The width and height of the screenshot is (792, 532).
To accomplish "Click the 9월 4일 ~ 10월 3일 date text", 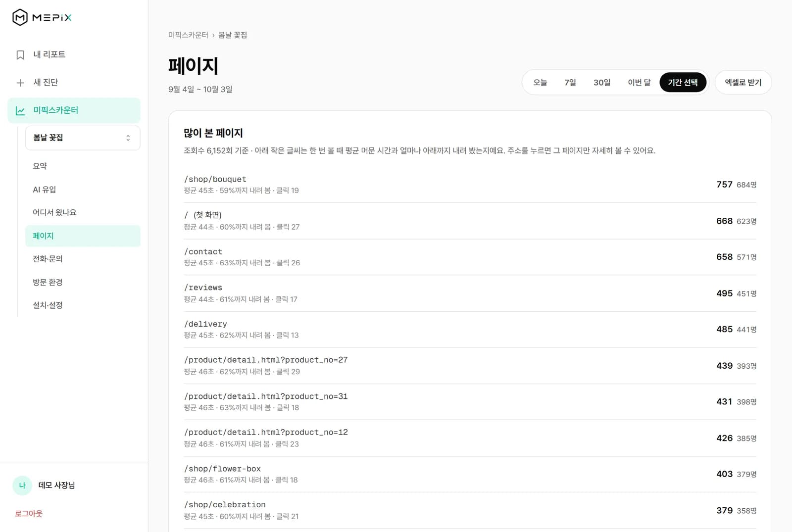I will (x=200, y=90).
